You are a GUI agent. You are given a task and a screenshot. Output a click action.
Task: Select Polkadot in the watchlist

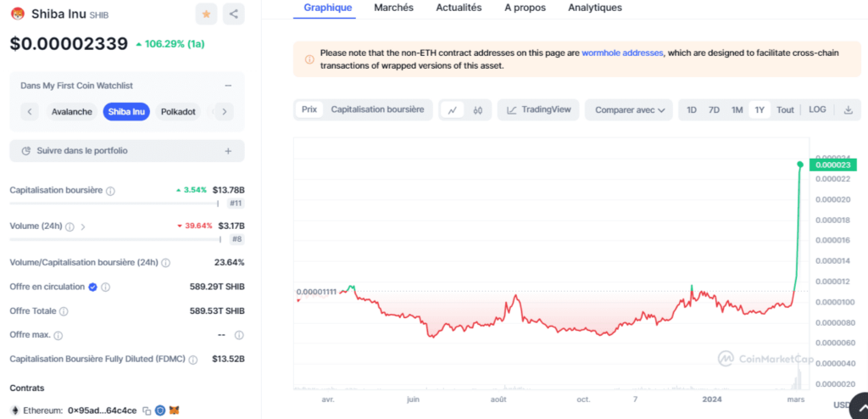pos(178,111)
